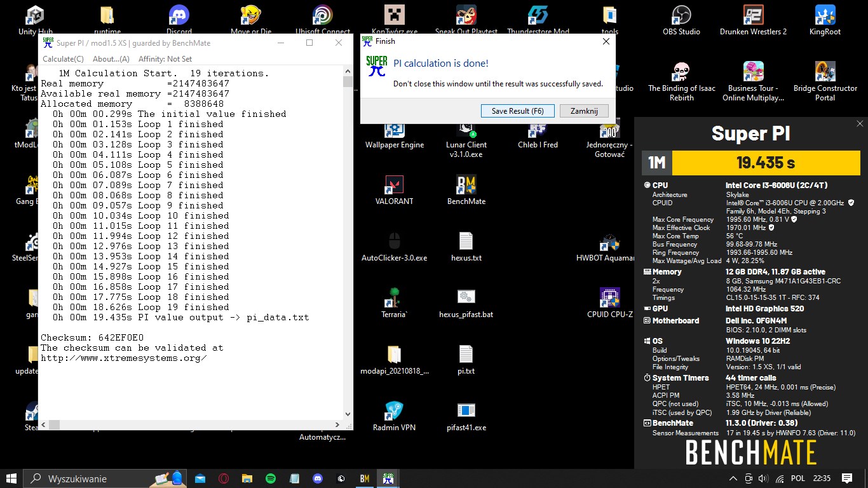
Task: Launch Radmin VPN desktop icon
Action: click(x=395, y=416)
